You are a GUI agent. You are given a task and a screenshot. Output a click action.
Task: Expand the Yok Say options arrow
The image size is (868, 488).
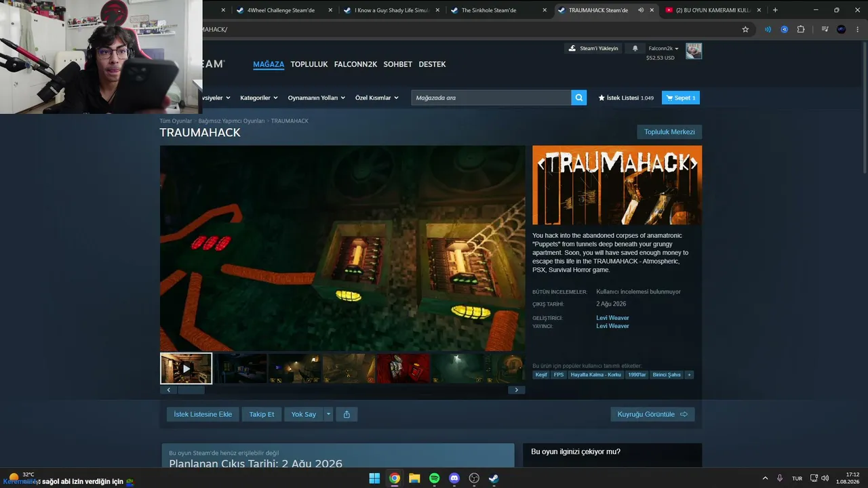point(328,414)
